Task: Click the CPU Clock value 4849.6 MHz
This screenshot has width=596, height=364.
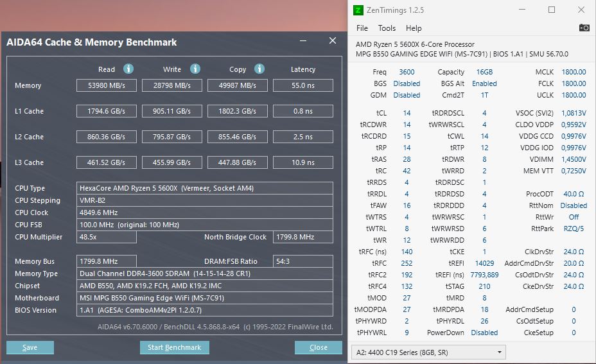Action: coord(204,212)
